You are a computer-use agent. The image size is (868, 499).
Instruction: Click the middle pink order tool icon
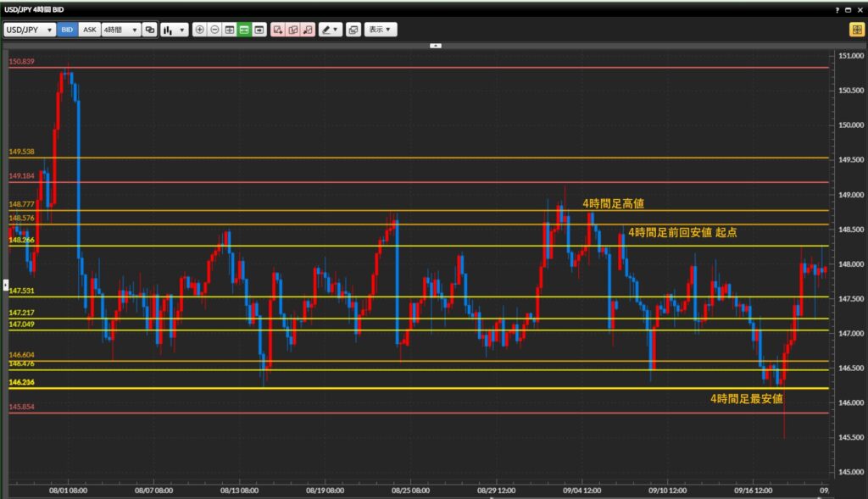click(292, 30)
